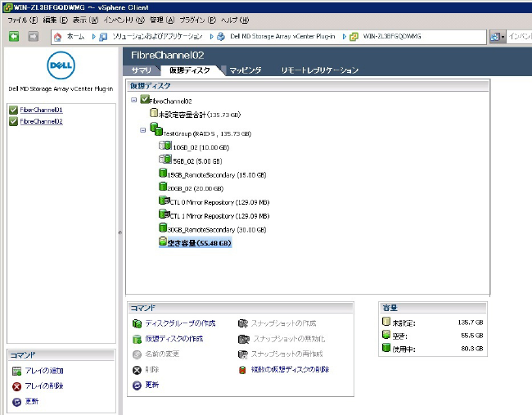This screenshot has height=415, width=532.
Task: Switch to the マッピング tab
Action: (x=246, y=70)
